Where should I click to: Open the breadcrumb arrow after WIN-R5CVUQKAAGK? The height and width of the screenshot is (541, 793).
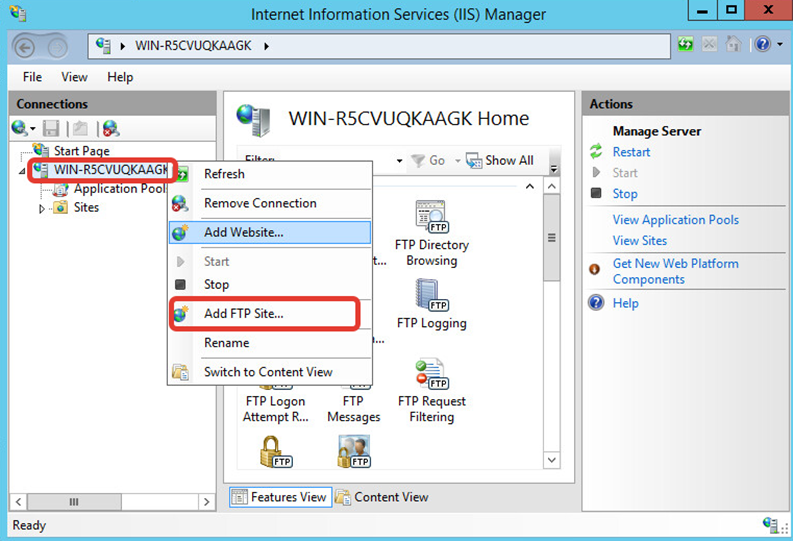coord(267,47)
